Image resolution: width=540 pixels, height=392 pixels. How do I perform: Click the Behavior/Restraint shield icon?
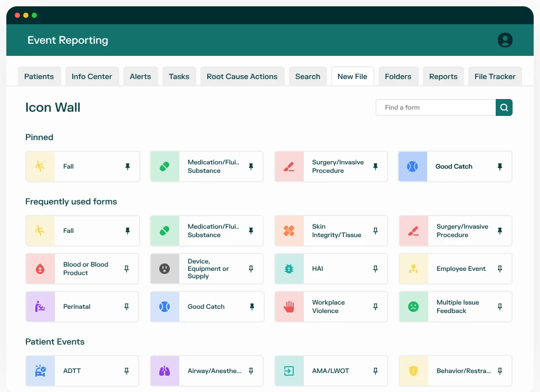[x=413, y=371]
